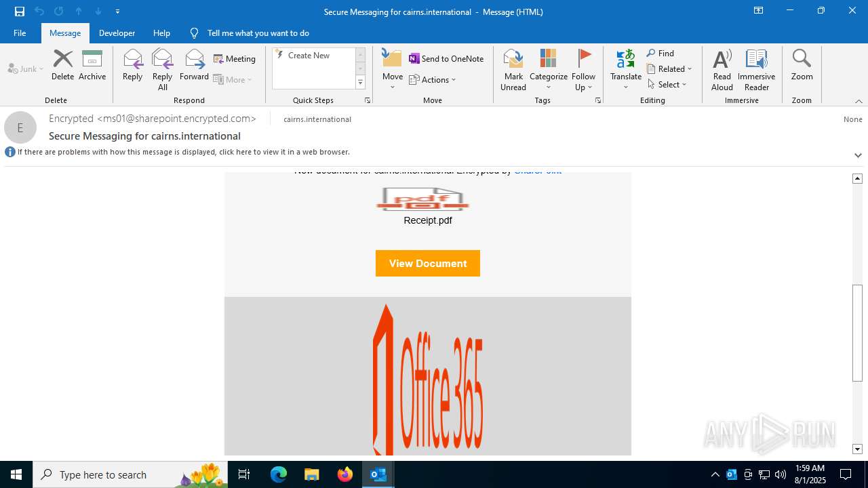This screenshot has height=488, width=868.
Task: Click the Meeting reply button
Action: click(235, 59)
